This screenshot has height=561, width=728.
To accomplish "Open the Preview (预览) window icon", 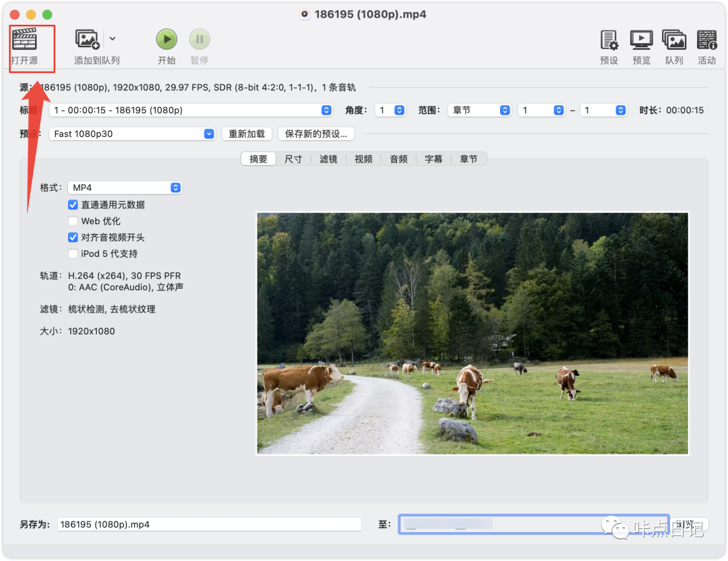I will 641,40.
